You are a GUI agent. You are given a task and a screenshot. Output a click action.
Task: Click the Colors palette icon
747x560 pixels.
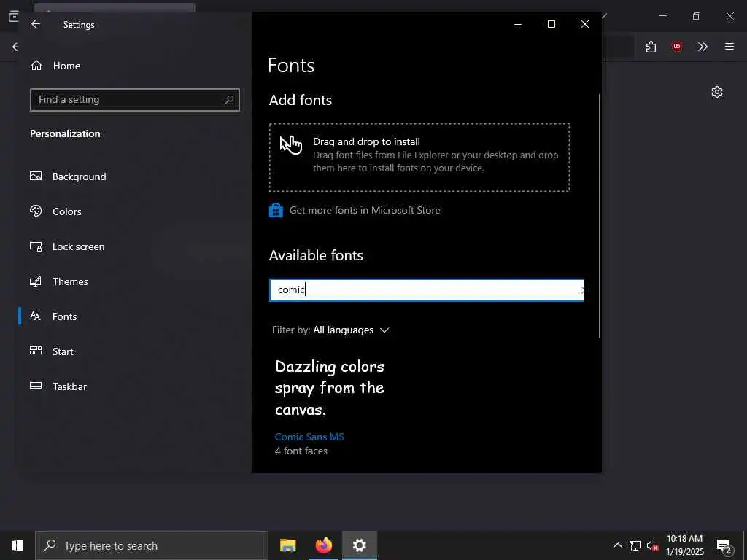[36, 211]
